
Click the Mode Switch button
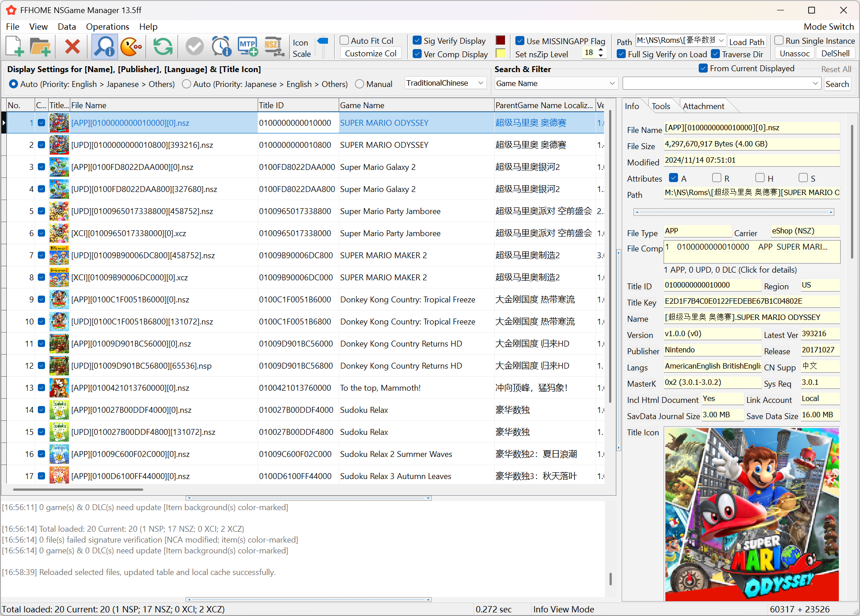[828, 27]
